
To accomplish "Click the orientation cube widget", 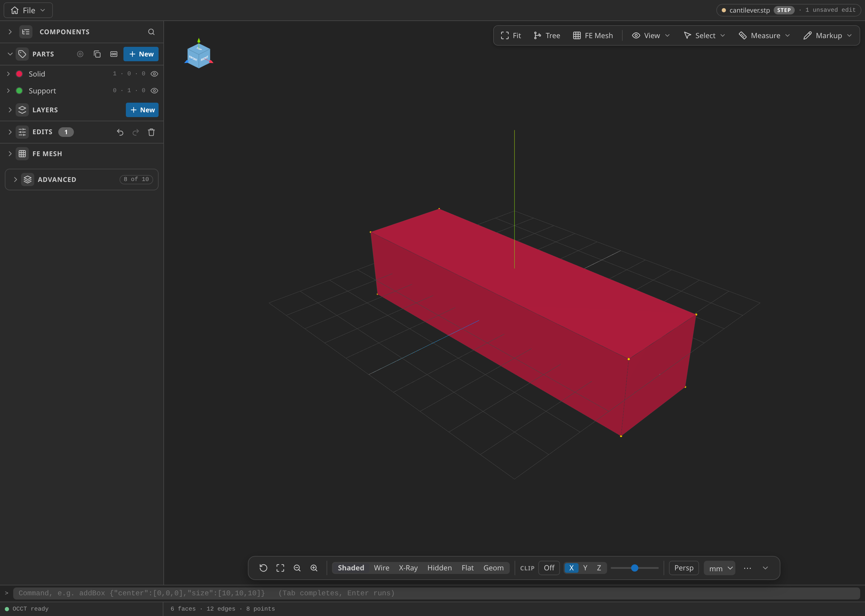I will tap(199, 54).
